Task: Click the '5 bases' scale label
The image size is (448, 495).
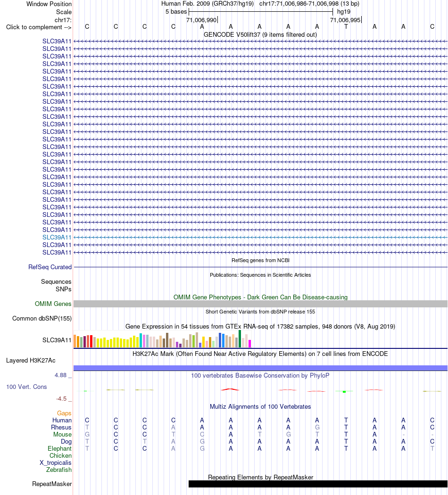Action: coord(176,12)
